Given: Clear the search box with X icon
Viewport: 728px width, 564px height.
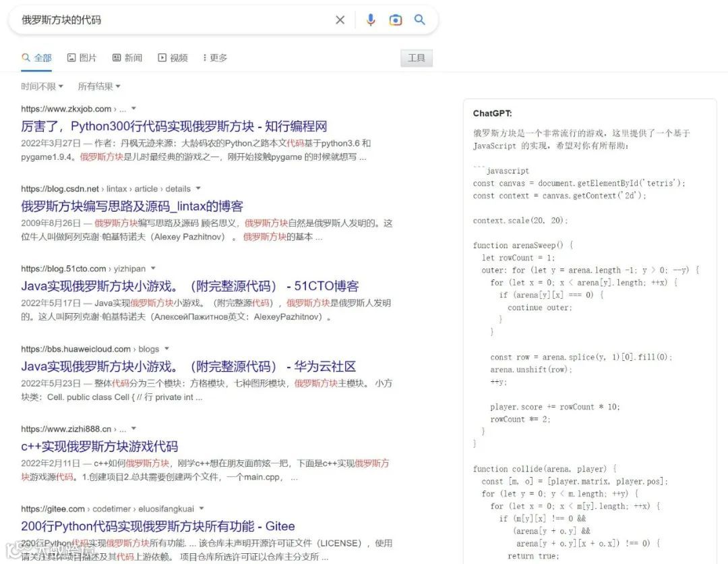Looking at the screenshot, I should (340, 20).
